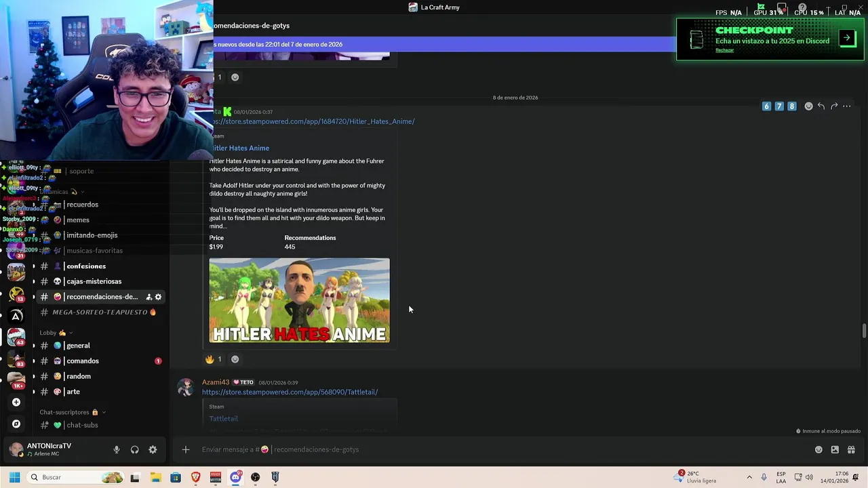
Task: React with the 7 emoji shortcut
Action: coord(779,106)
